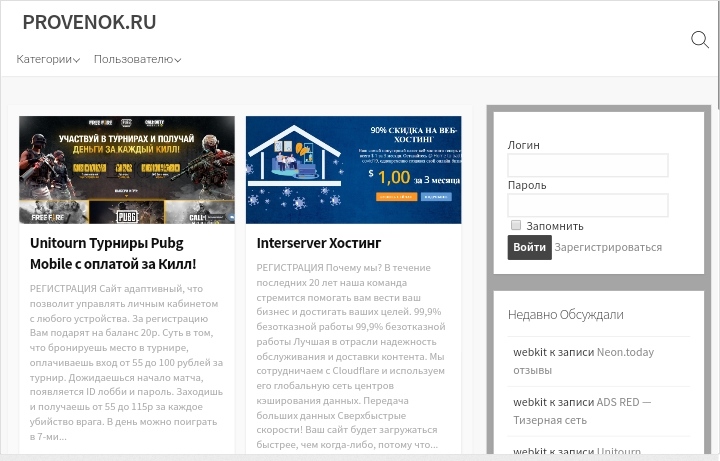Expand the Пользователю menu
Image resolution: width=720 pixels, height=461 pixels.
(x=133, y=59)
